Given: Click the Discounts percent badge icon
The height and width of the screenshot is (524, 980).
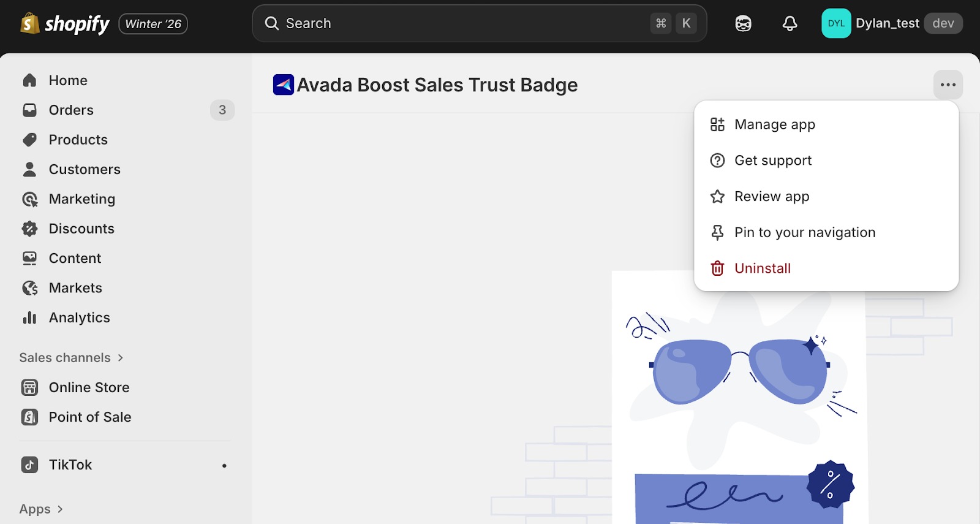Looking at the screenshot, I should click(x=29, y=229).
